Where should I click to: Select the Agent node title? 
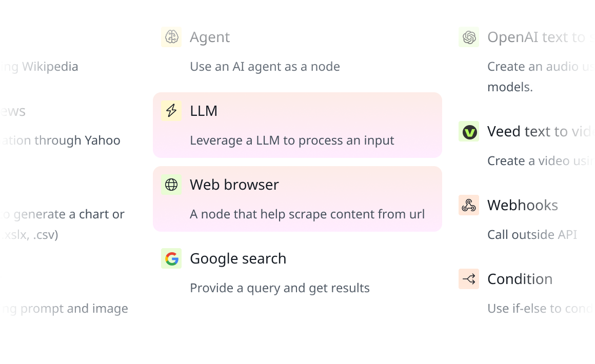(x=210, y=37)
